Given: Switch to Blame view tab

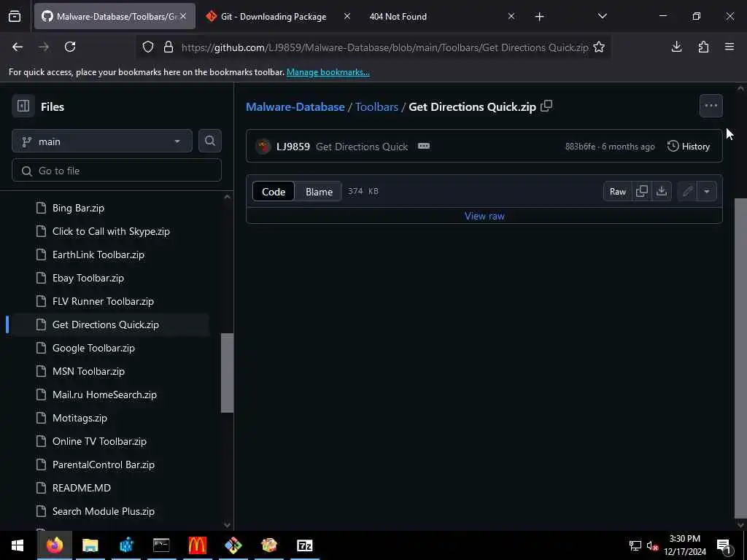Looking at the screenshot, I should [319, 192].
